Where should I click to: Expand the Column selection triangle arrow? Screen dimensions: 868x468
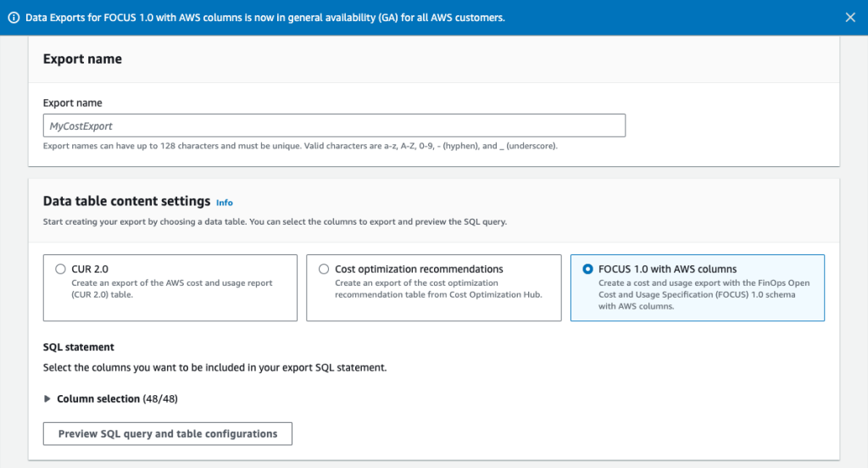[47, 398]
